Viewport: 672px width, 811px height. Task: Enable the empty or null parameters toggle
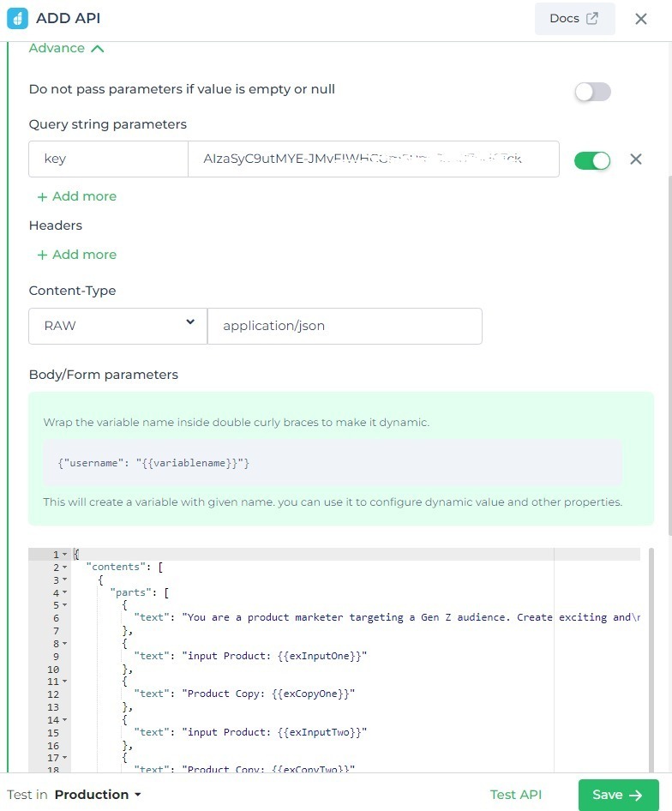592,89
